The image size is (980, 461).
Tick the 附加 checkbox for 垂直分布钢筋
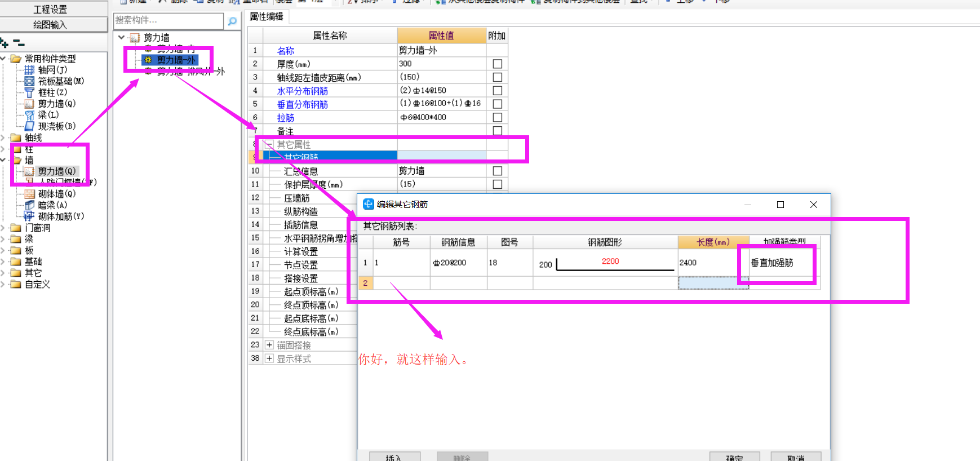point(497,104)
